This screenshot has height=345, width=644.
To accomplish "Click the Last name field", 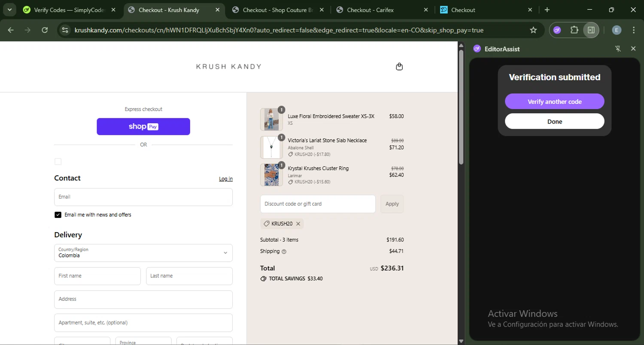I will pyautogui.click(x=189, y=276).
